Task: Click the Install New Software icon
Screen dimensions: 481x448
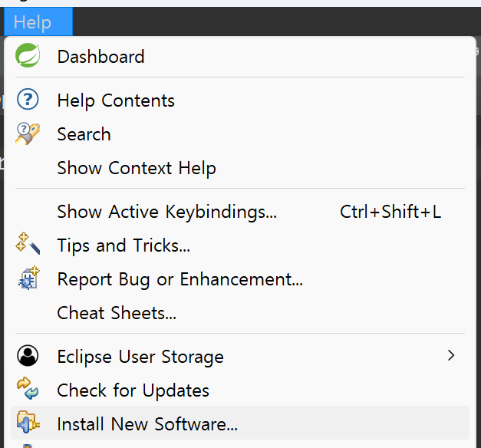Action: tap(28, 424)
